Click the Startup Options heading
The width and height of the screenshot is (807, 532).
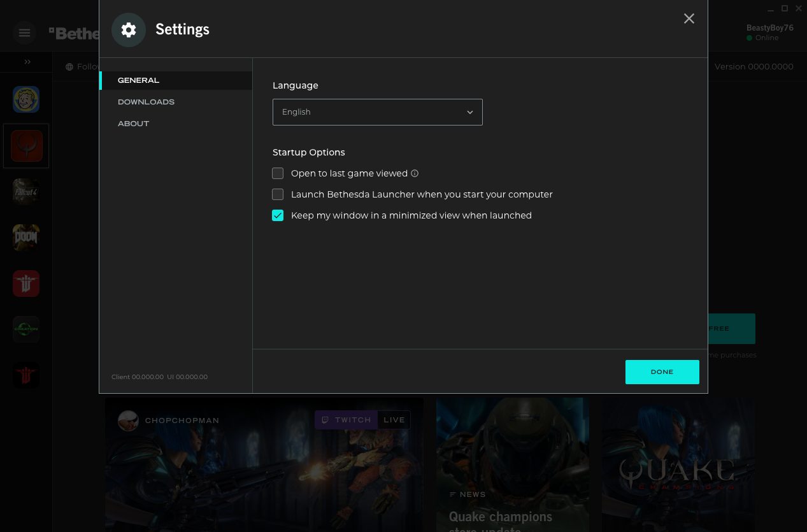click(x=309, y=152)
